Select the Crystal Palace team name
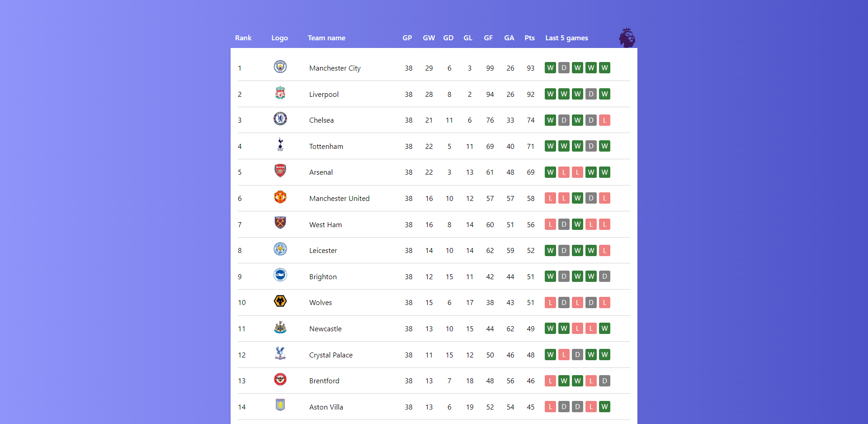 [x=330, y=355]
